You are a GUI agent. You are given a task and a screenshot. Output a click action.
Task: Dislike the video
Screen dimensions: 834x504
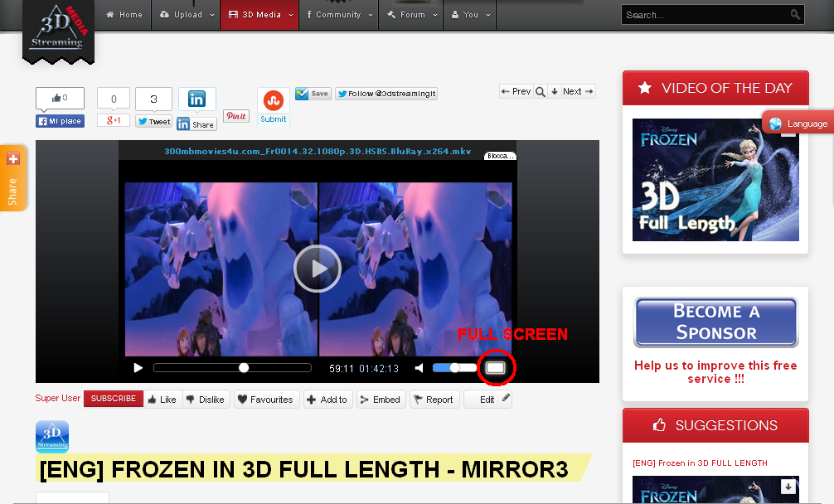[x=206, y=400]
